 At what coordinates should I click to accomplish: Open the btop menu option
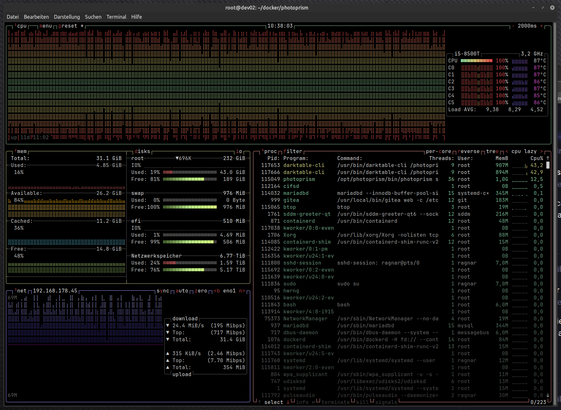46,26
